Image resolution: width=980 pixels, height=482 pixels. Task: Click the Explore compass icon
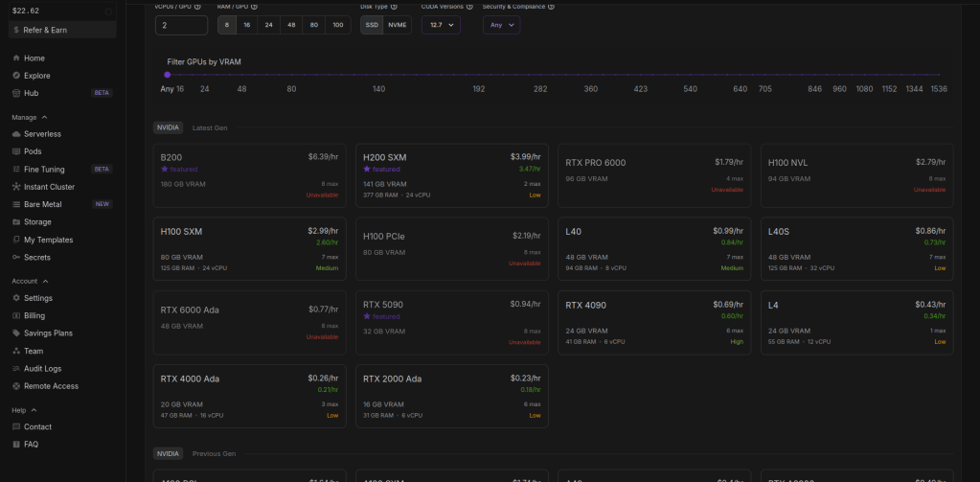click(16, 76)
